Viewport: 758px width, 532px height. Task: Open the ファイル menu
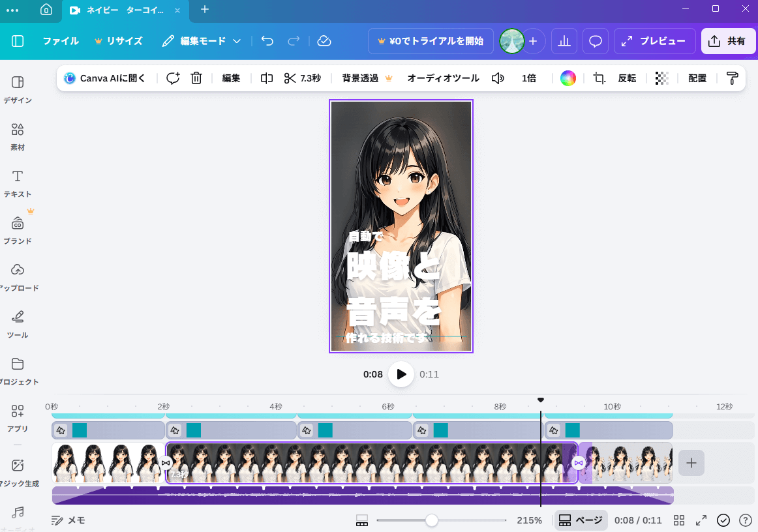[x=61, y=40]
